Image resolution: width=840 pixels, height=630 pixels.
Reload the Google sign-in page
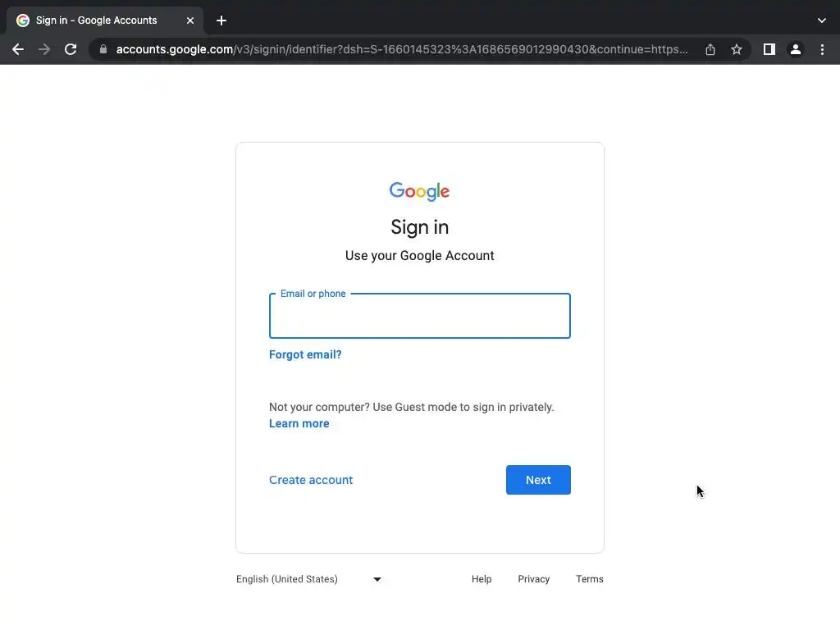(71, 49)
